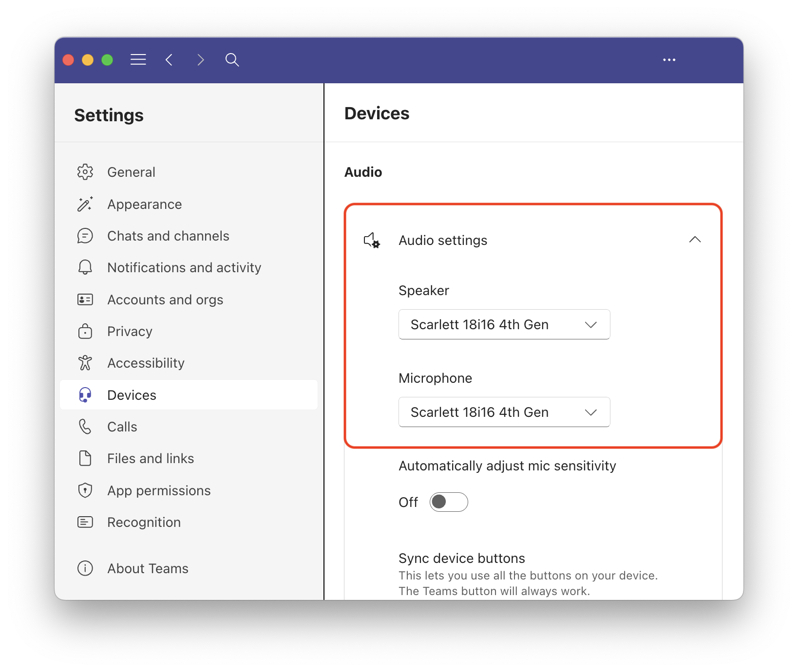Select Calls in settings sidebar
Viewport: 798px width, 672px height.
click(x=189, y=427)
